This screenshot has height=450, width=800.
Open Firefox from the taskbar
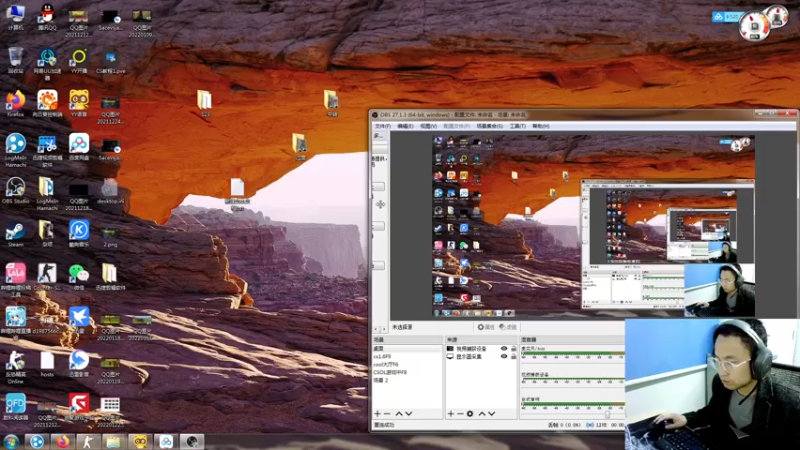coord(63,441)
